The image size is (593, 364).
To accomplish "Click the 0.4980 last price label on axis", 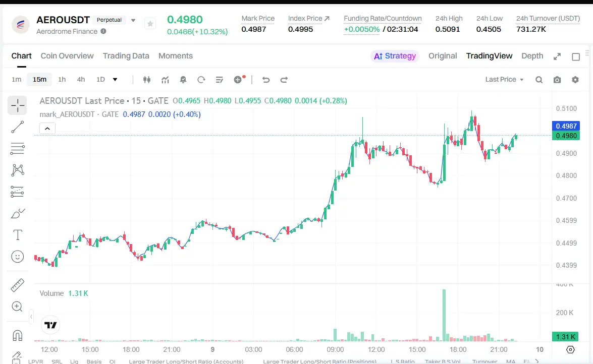I will [x=566, y=136].
